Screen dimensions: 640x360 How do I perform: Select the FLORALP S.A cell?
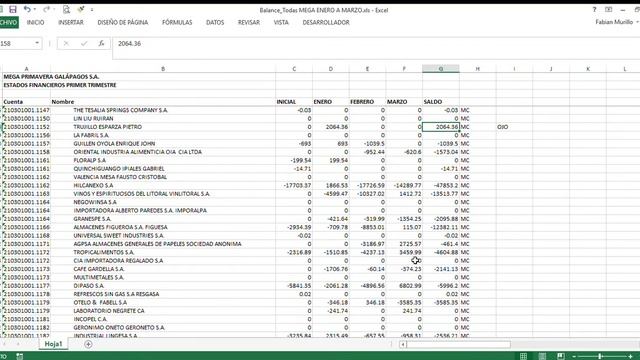coord(163,160)
